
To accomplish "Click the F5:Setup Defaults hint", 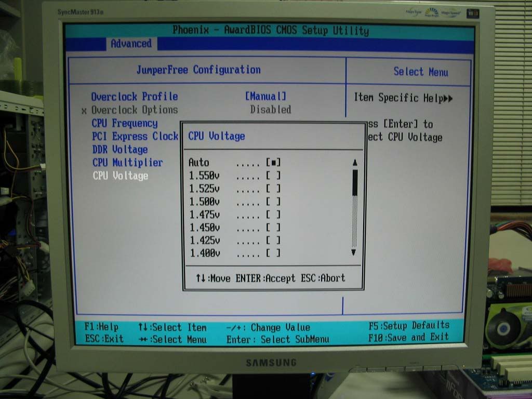I will point(409,326).
